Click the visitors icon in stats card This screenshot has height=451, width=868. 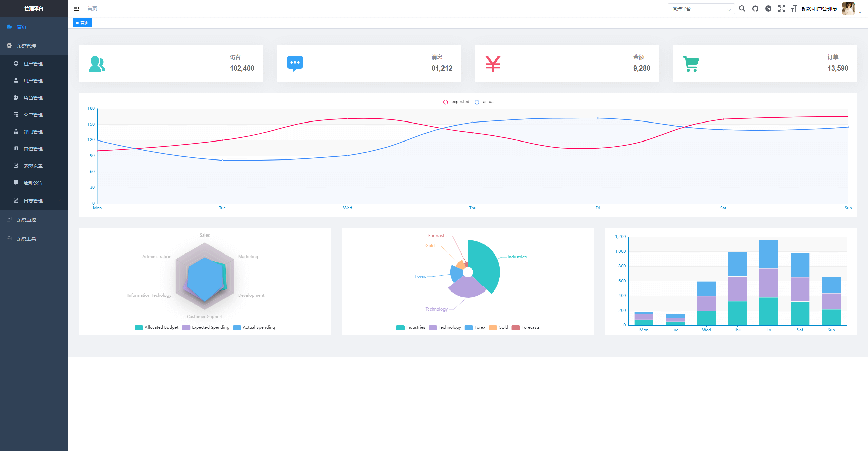click(98, 63)
